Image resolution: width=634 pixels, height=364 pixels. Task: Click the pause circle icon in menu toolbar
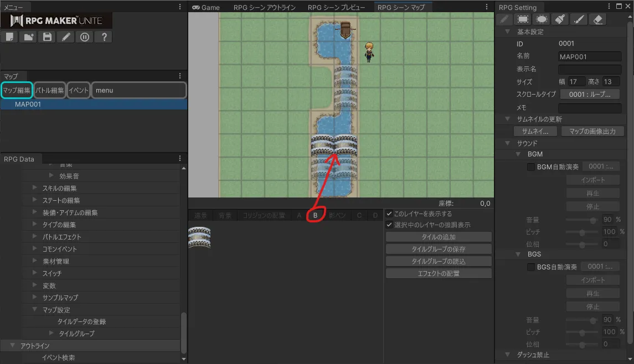[x=85, y=37]
